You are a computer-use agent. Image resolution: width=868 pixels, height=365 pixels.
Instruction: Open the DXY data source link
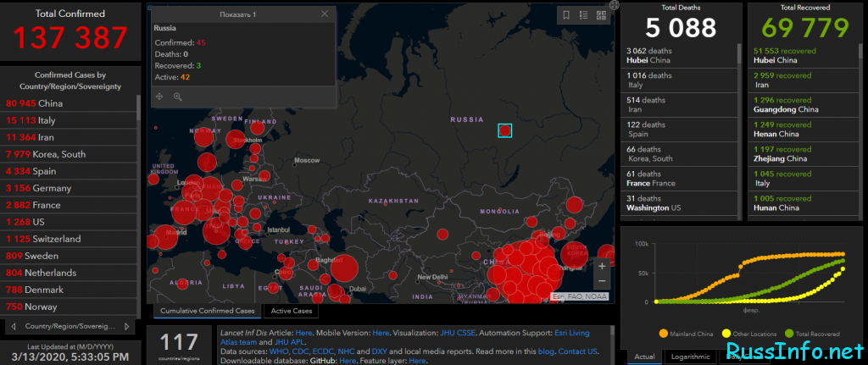(378, 351)
